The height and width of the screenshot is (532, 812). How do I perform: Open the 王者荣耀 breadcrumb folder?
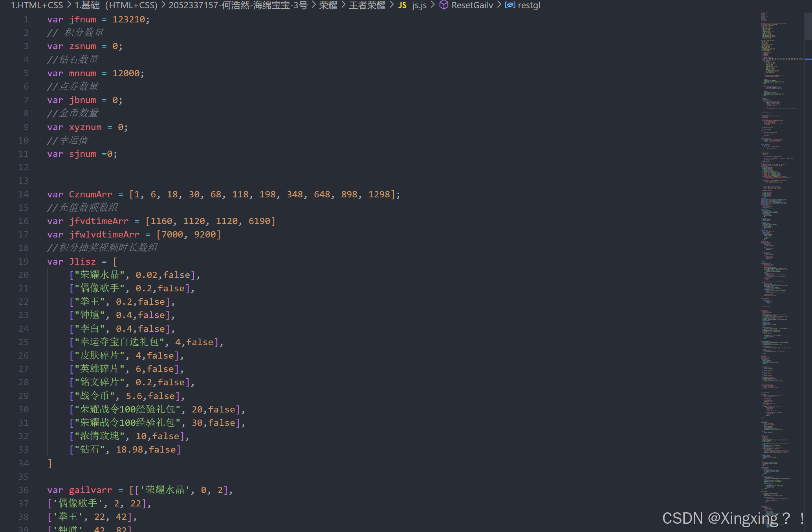(x=367, y=5)
